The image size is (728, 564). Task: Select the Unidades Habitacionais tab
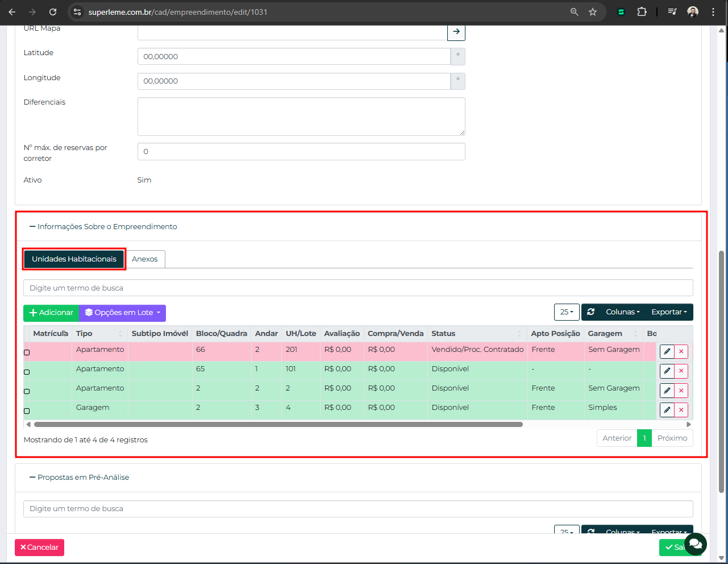click(x=74, y=259)
